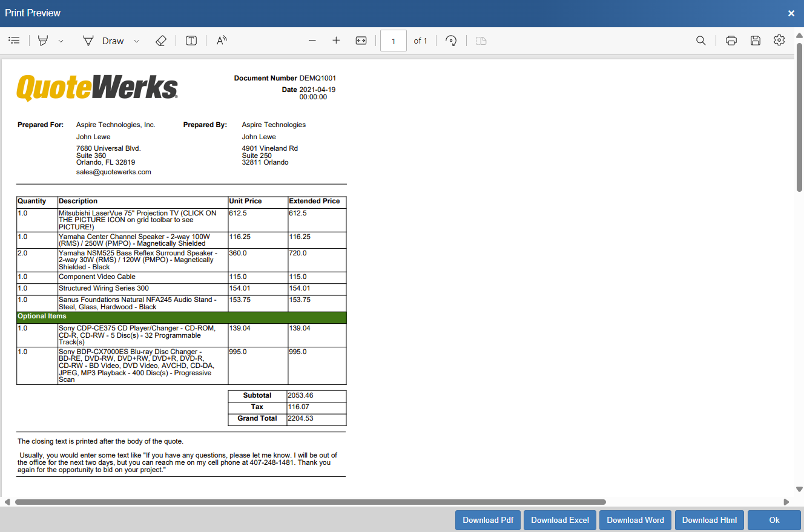Image resolution: width=804 pixels, height=532 pixels.
Task: Select the highlighter tool
Action: [x=43, y=41]
